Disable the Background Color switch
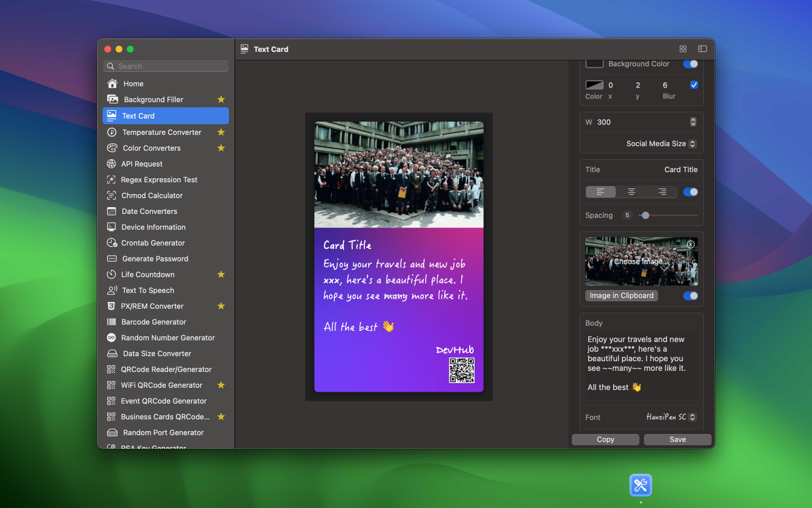This screenshot has width=812, height=508. 690,64
